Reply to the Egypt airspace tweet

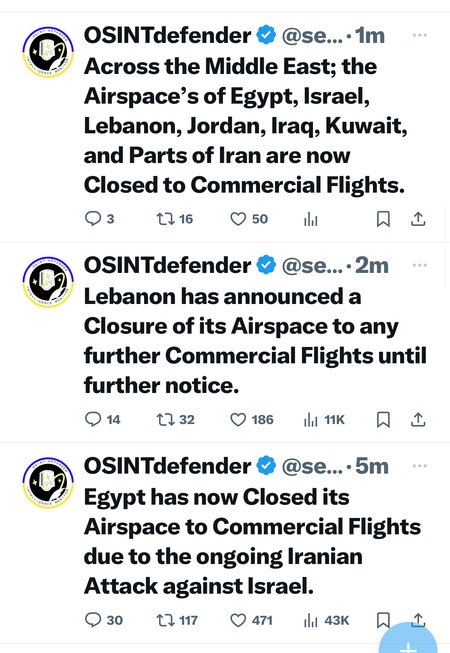104,620
